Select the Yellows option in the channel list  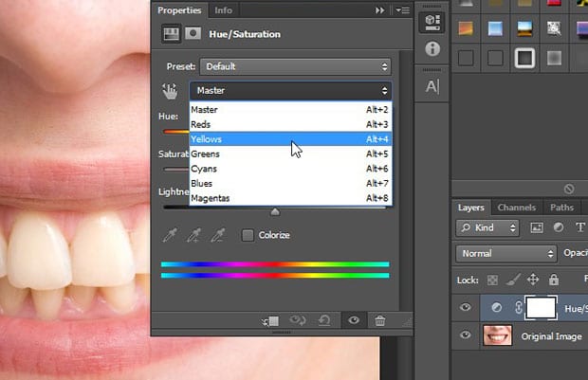[290, 139]
